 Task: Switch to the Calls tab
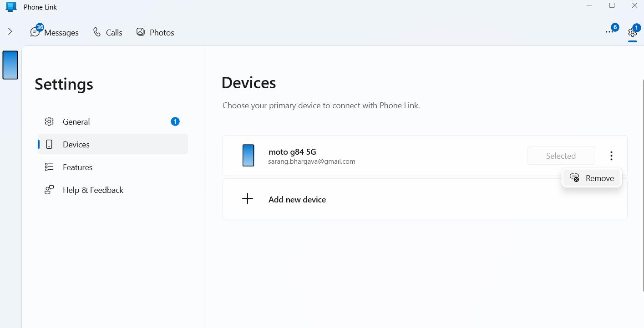point(107,32)
